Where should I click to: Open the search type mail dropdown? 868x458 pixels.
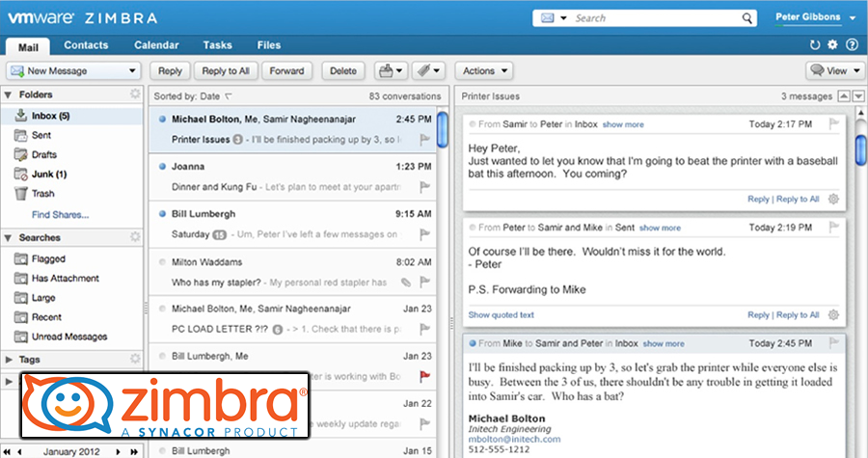(x=554, y=18)
